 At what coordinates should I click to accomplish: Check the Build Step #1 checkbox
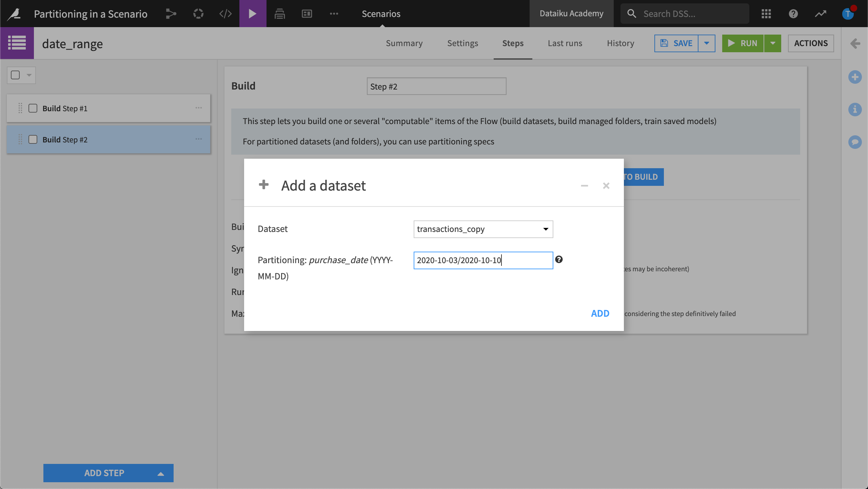[x=33, y=108]
